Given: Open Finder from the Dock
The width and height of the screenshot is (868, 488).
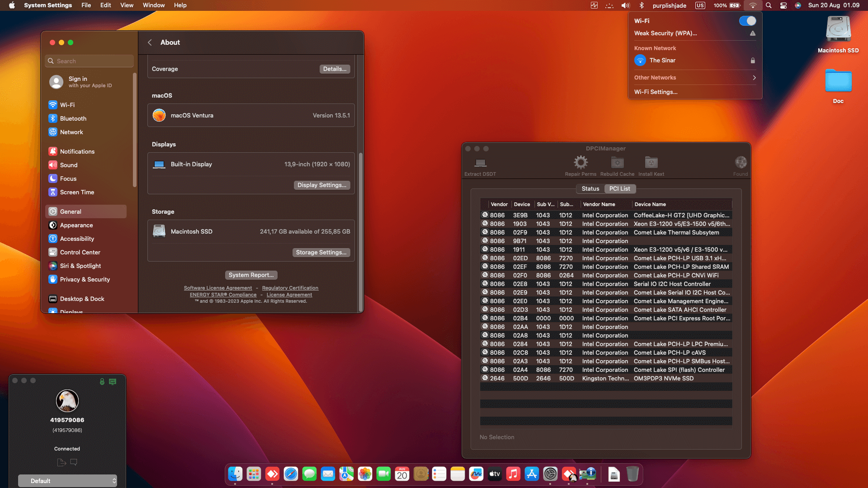Looking at the screenshot, I should tap(235, 474).
